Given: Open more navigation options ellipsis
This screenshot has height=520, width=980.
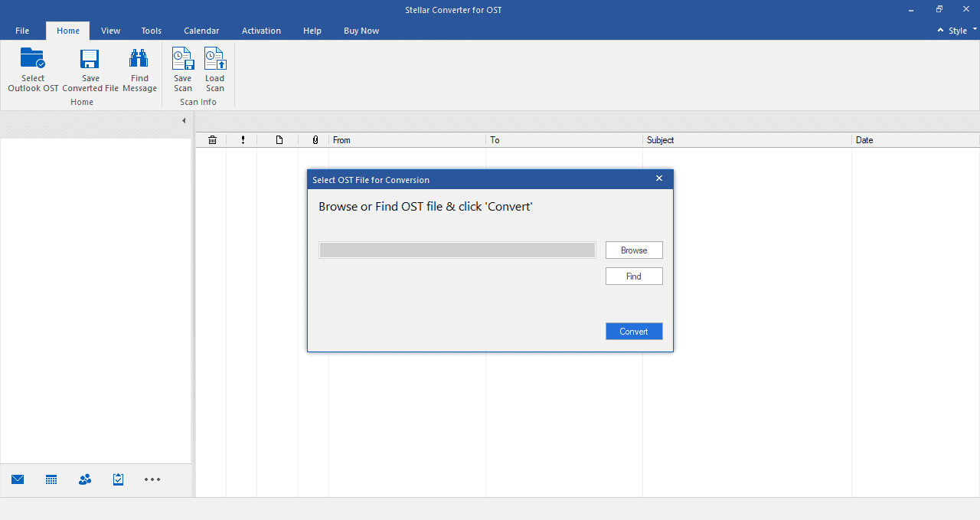Looking at the screenshot, I should pyautogui.click(x=152, y=479).
